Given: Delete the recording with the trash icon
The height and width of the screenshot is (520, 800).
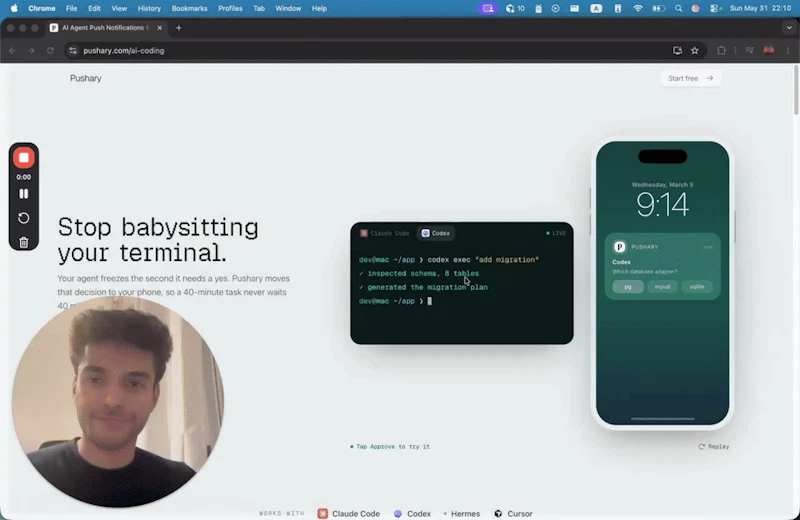Looking at the screenshot, I should point(23,242).
